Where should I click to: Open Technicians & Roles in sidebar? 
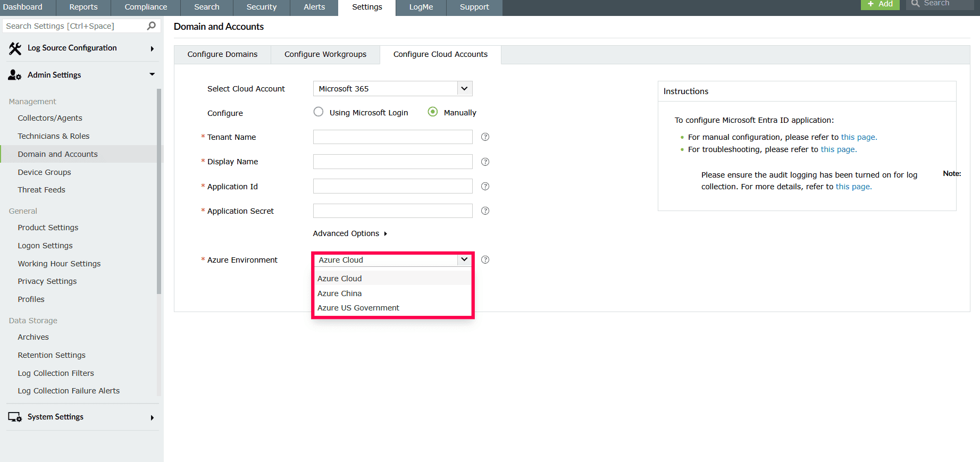[x=54, y=136]
